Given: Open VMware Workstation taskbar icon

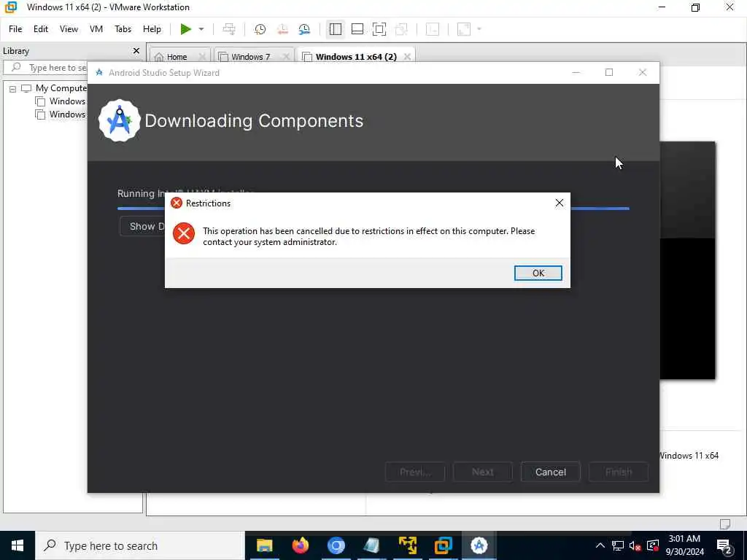Looking at the screenshot, I should tap(443, 545).
